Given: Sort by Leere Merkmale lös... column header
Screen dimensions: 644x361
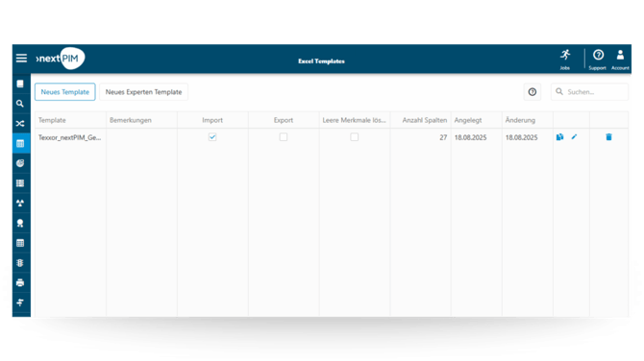Looking at the screenshot, I should click(x=355, y=120).
